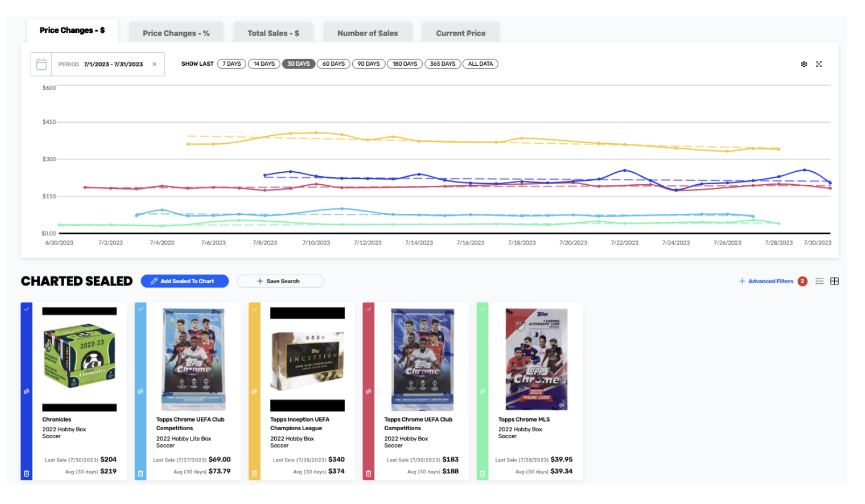Delete the Topps Chrome UEFA Hobby Box card
This screenshot has width=865, height=504.
(x=368, y=474)
